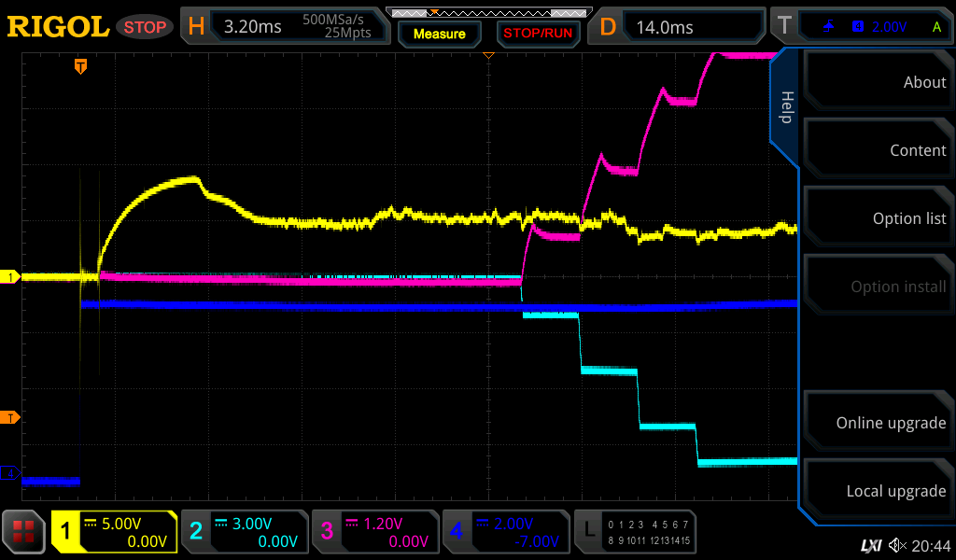Click the speaker mute icon
956x560 pixels.
[x=897, y=545]
